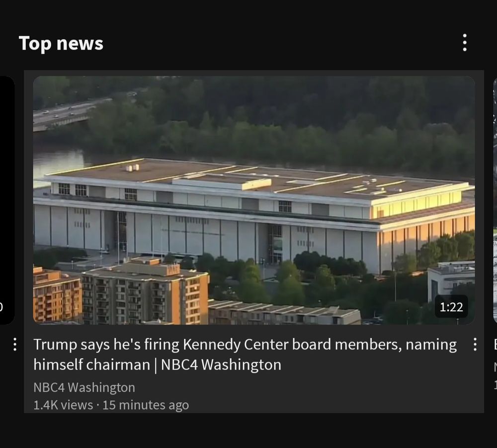
Task: Open the NBC4 Washington channel name in grey
Action: 84,387
